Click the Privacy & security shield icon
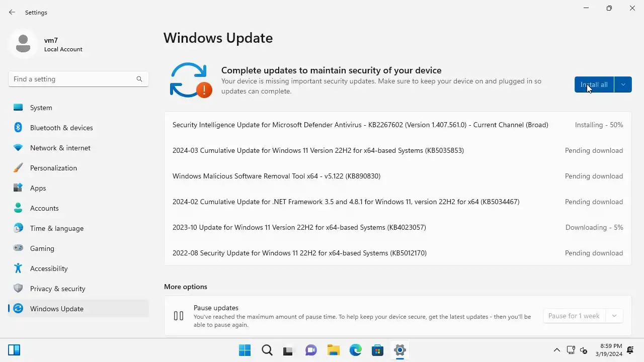The width and height of the screenshot is (644, 362). pos(18,289)
